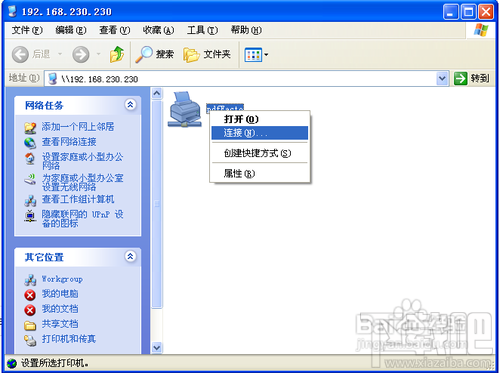
Task: Click the address bar computer icon
Action: pos(52,79)
